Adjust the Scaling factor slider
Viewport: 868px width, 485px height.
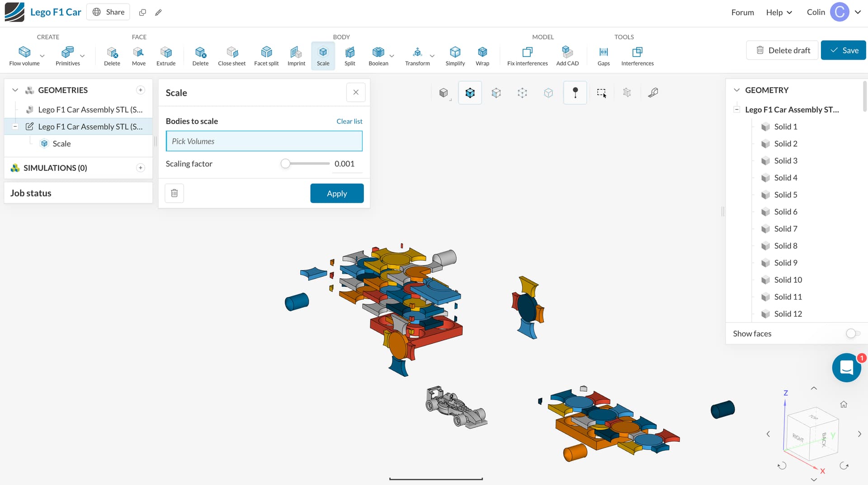point(285,164)
